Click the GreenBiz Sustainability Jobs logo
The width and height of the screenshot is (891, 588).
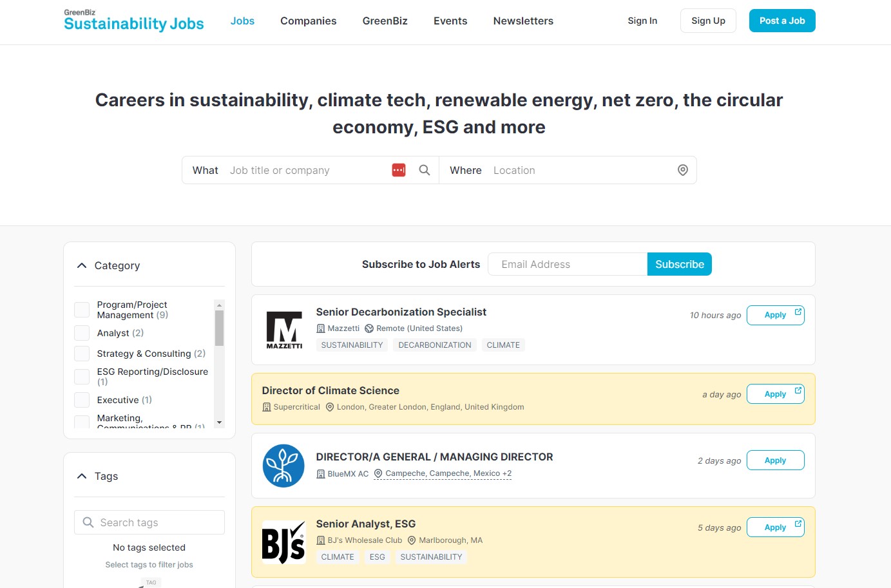134,21
